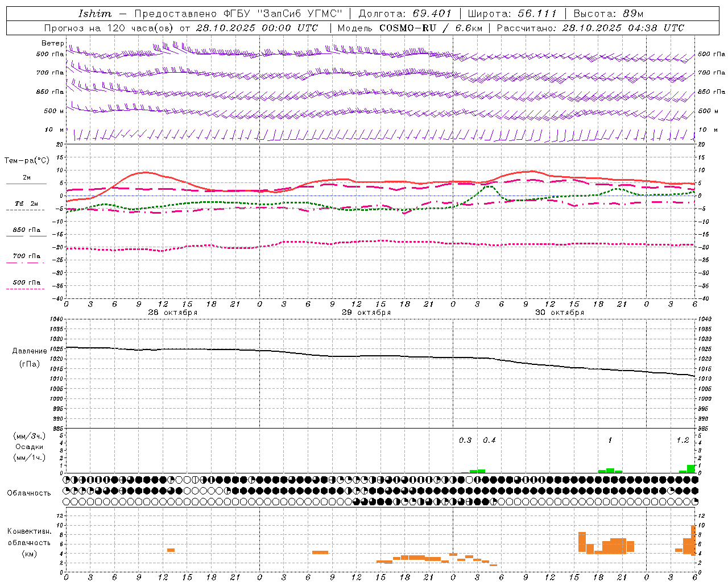This screenshot has width=728, height=582.
Task: Click the left "850 гПа" label in the wind panel
Action: pyautogui.click(x=50, y=92)
